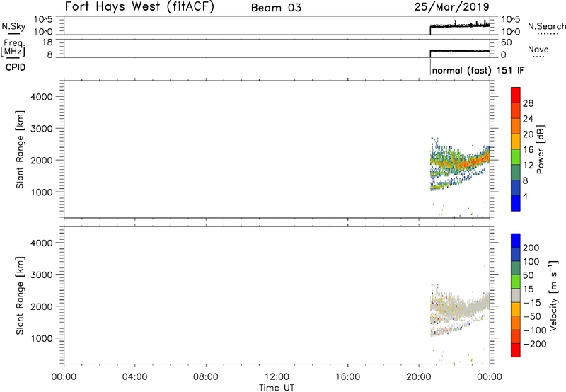Click the '4000' tick on power panel axis
This screenshot has height=392, width=566.
click(x=42, y=97)
